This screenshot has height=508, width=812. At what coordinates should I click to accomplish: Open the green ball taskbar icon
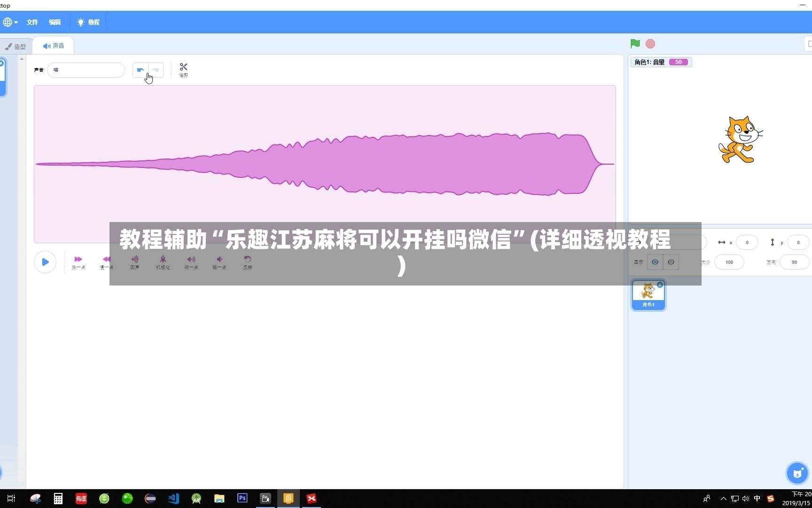(x=127, y=499)
